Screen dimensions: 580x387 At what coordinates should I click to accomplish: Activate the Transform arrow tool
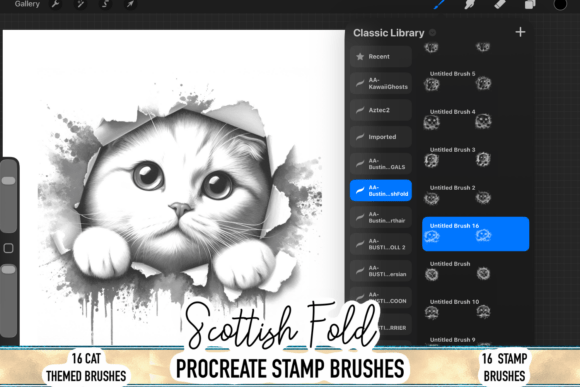pos(130,4)
